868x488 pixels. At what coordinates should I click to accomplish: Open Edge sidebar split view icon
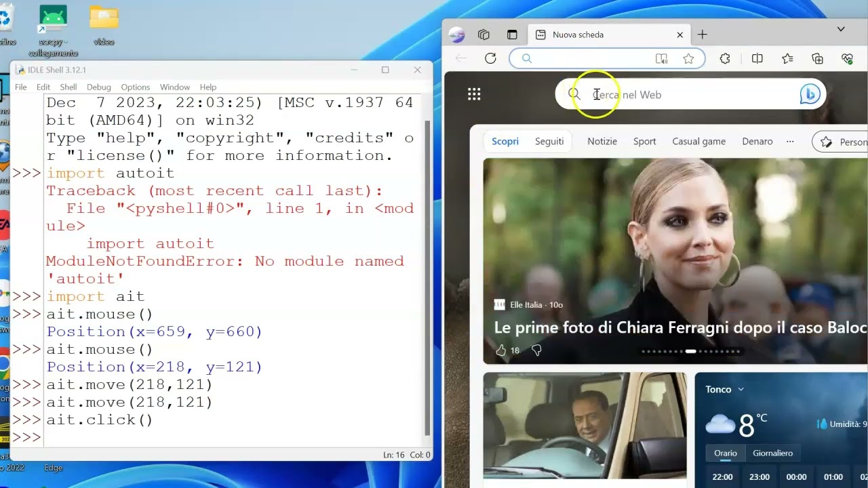(757, 59)
